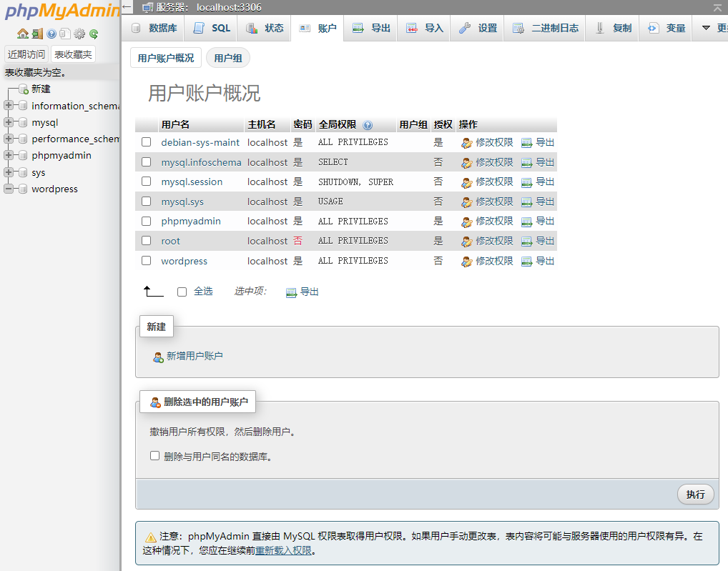Click the green reload navigation icon
Image resolution: width=728 pixels, height=571 pixels.
[93, 34]
